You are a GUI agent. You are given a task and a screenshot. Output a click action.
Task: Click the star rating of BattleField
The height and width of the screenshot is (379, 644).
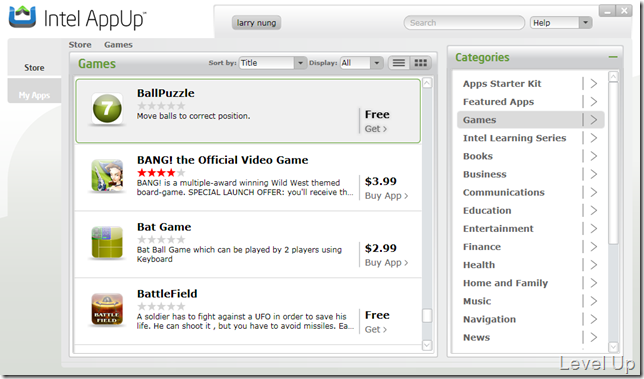click(161, 306)
